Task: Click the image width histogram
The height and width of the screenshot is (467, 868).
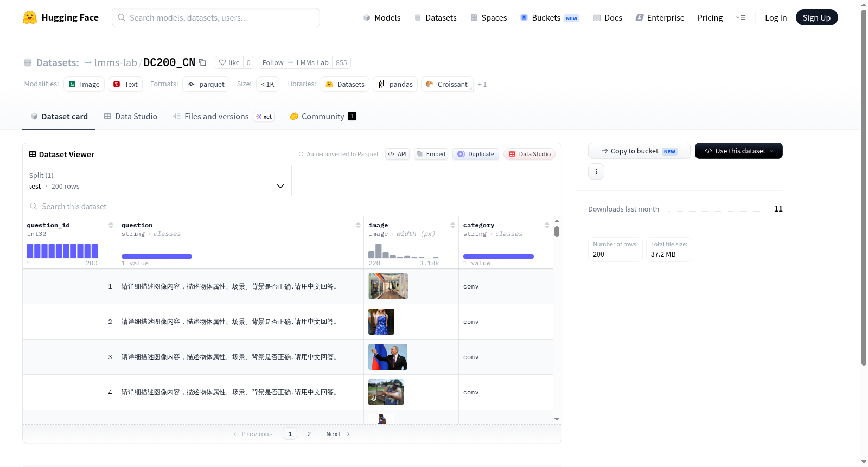Action: point(404,250)
